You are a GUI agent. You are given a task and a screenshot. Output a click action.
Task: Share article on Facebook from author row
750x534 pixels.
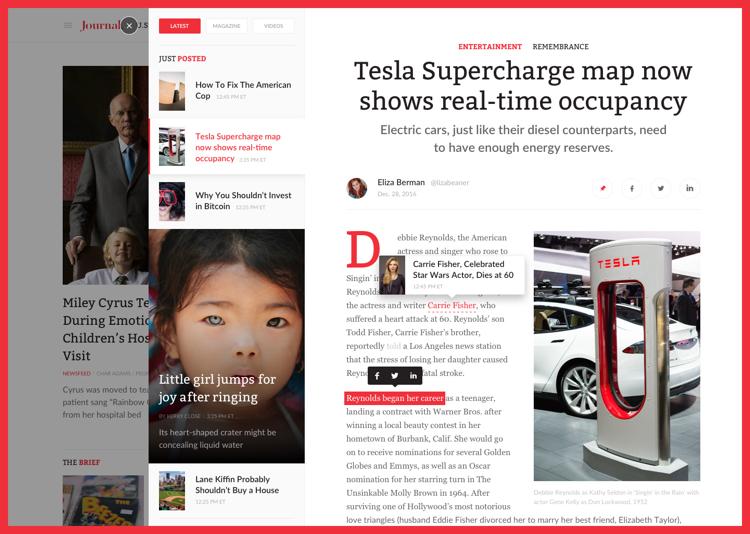[x=631, y=188]
